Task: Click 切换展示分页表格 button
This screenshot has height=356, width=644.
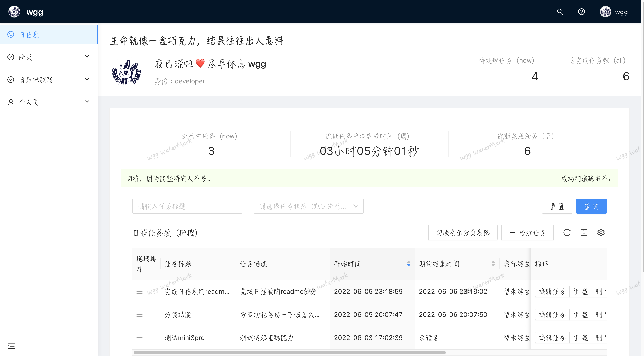Action: pos(463,233)
